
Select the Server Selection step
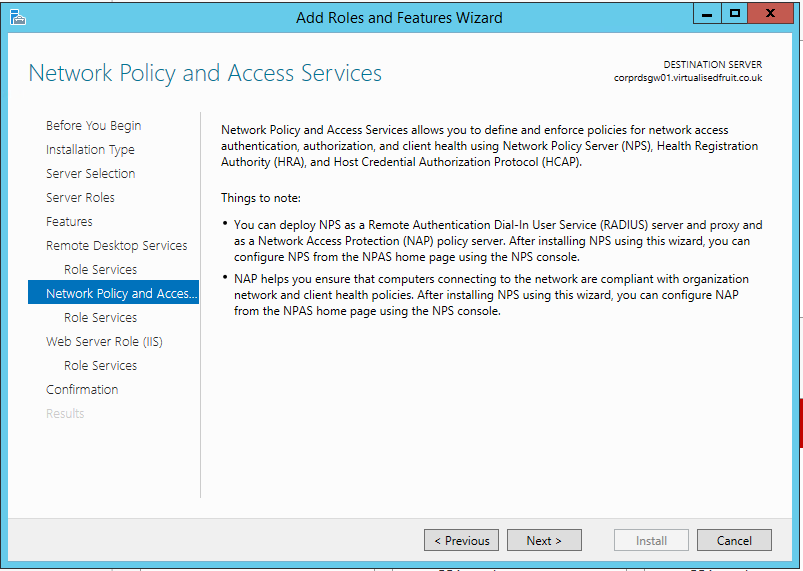click(90, 173)
